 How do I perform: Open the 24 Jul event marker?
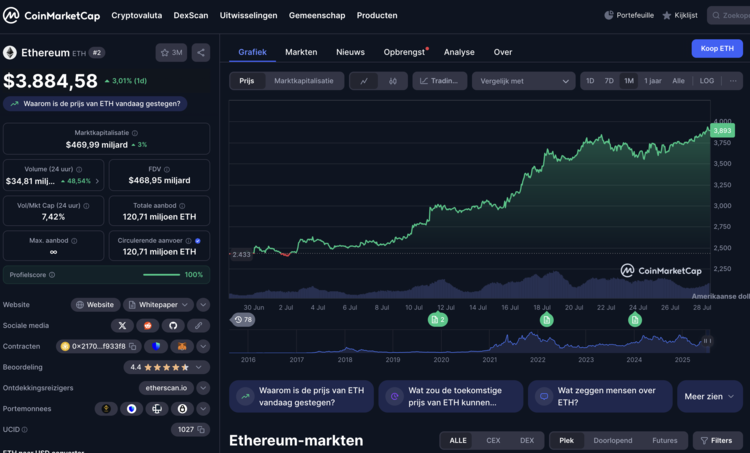point(635,320)
